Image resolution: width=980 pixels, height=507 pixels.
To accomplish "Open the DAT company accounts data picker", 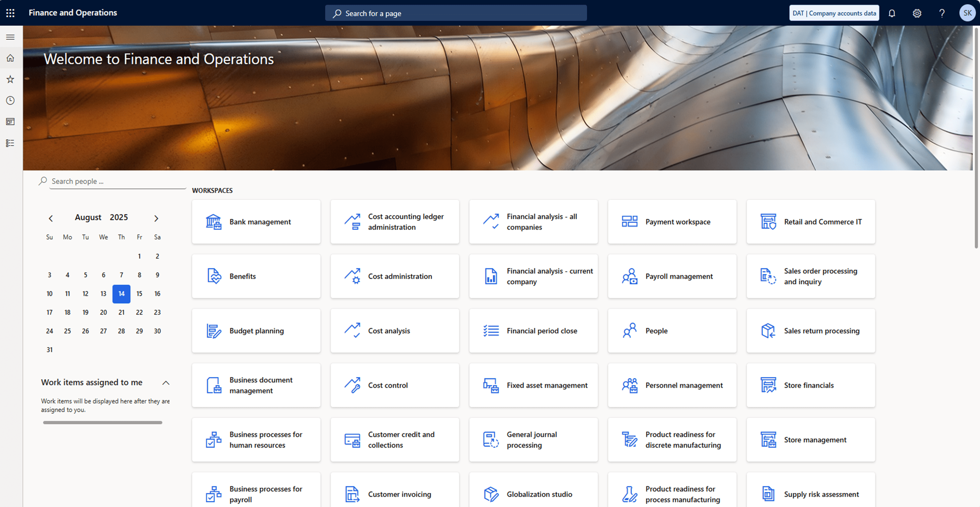I will click(834, 13).
